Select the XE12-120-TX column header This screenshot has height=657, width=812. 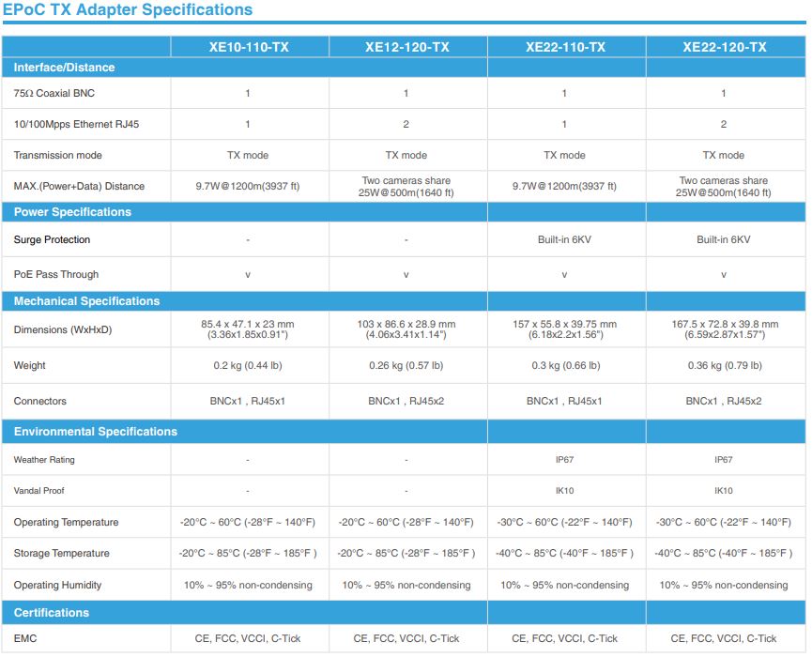pyautogui.click(x=407, y=47)
